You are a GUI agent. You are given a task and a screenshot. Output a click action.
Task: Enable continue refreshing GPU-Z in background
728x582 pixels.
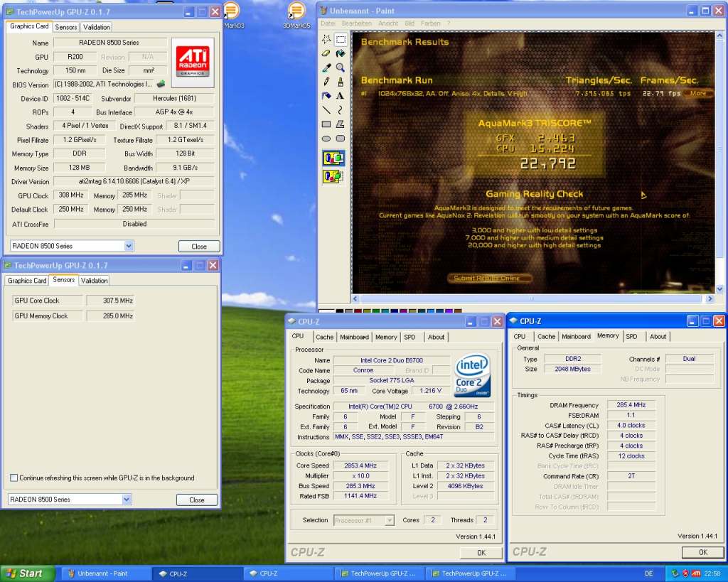coord(14,478)
